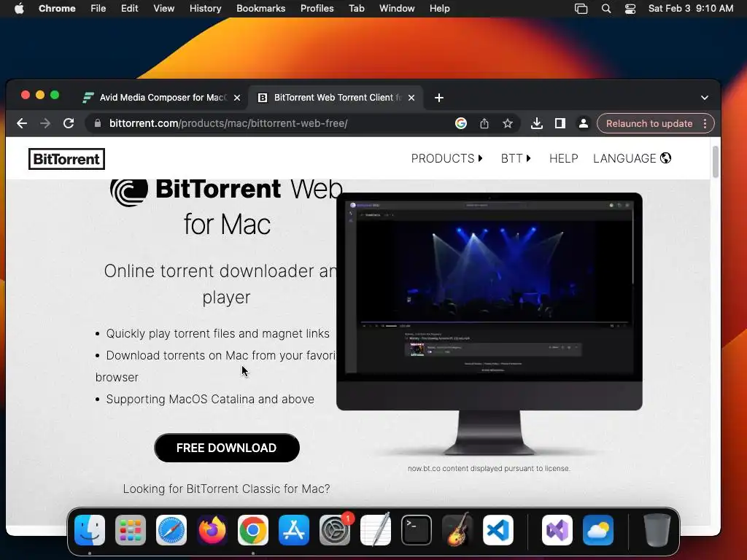The width and height of the screenshot is (747, 560).
Task: Click the forward navigation arrow
Action: point(45,123)
